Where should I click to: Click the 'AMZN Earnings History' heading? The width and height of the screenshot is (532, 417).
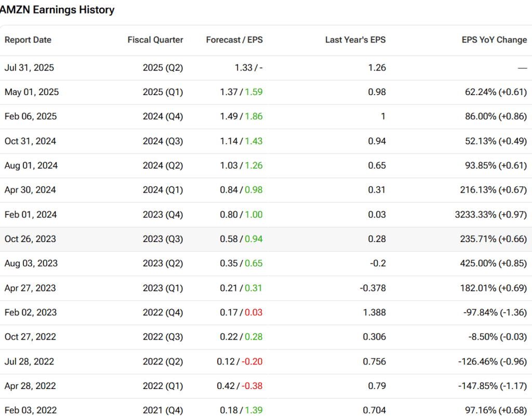57,10
